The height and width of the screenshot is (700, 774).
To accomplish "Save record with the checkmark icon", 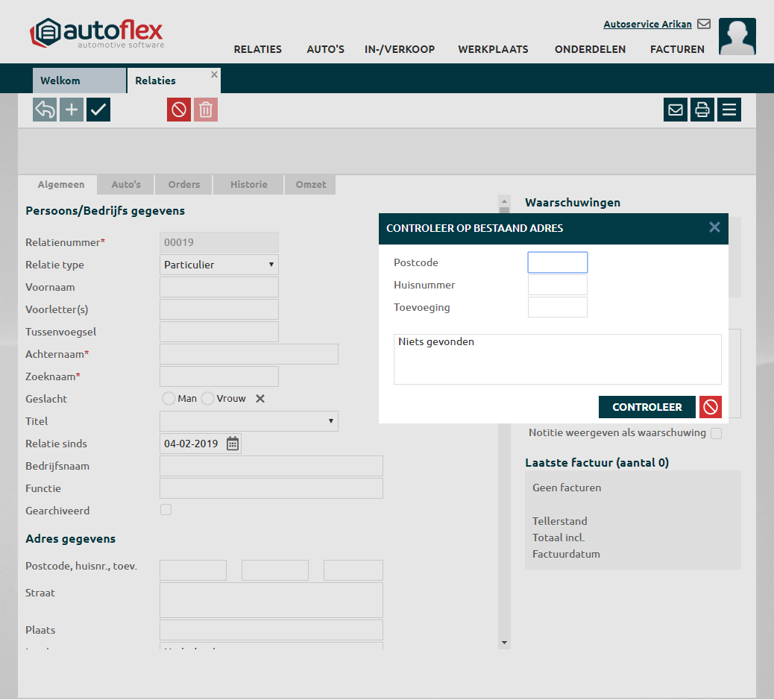I will (98, 110).
